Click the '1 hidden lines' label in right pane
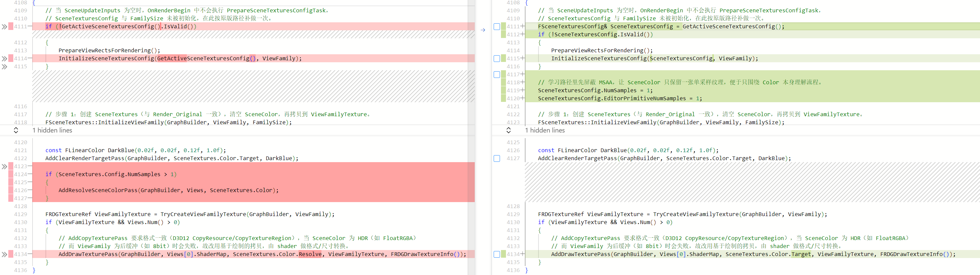The image size is (980, 275). click(x=545, y=130)
